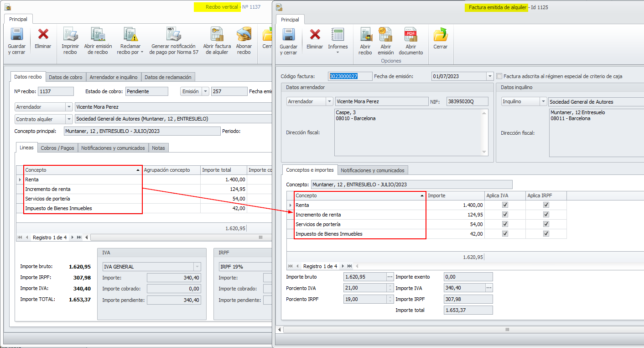Click the horizontal scrollbar under the Lineas grid

[182, 237]
